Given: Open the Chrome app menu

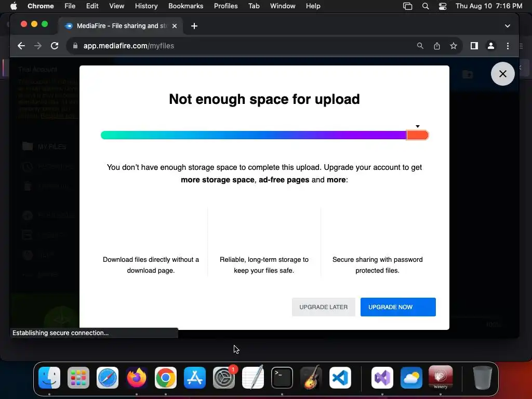Looking at the screenshot, I should [41, 6].
